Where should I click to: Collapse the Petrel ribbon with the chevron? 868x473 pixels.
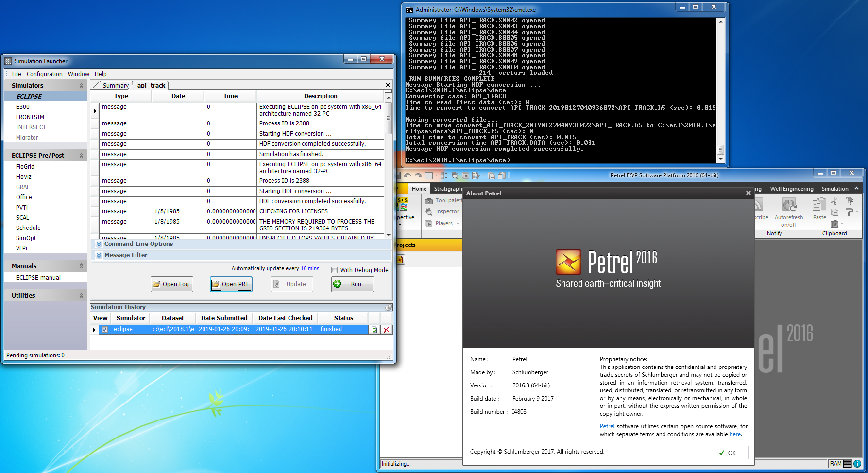[856, 189]
